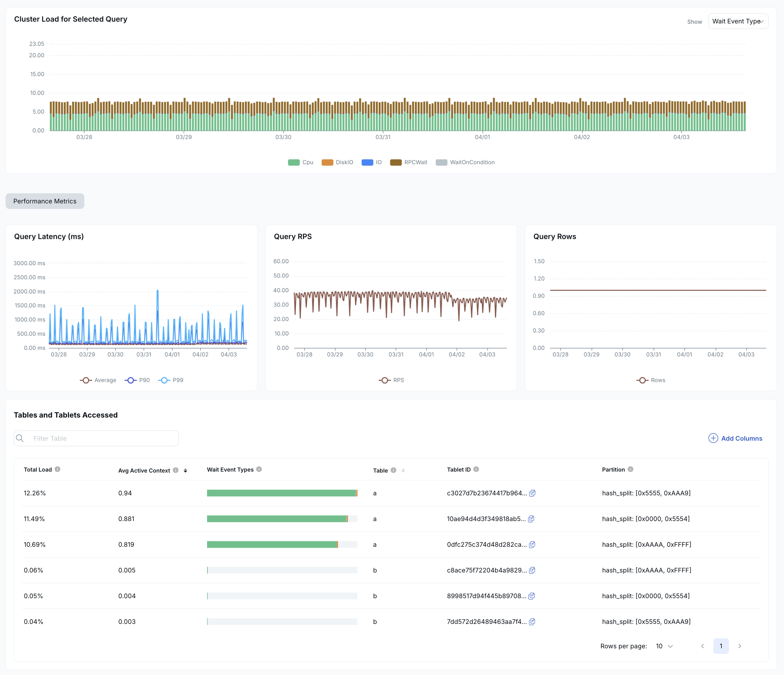Open the Rows per page dropdown
784x675 pixels.
point(664,646)
